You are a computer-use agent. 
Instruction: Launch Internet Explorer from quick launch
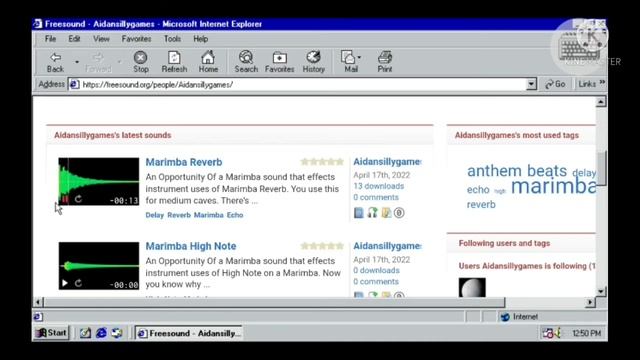[x=101, y=333]
